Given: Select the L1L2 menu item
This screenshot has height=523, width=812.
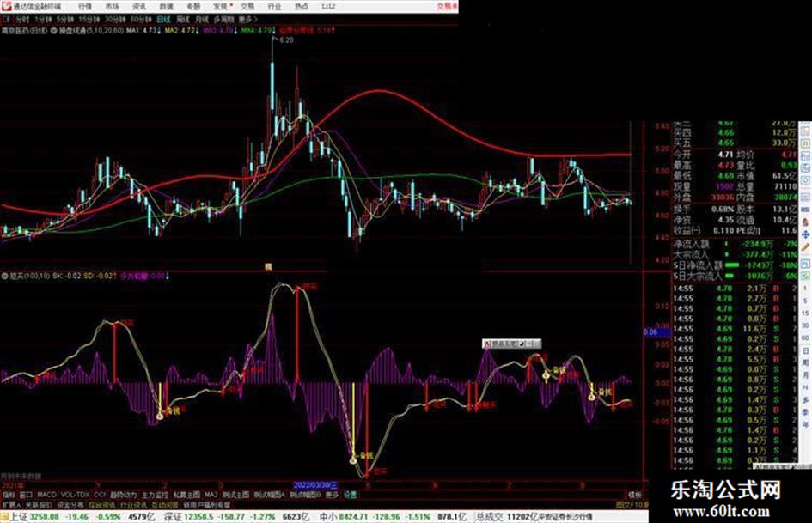Looking at the screenshot, I should (x=328, y=7).
